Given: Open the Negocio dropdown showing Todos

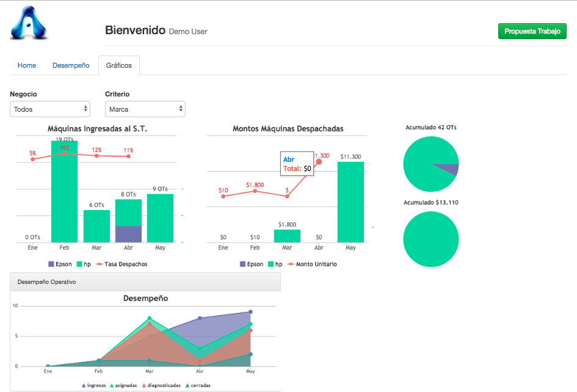Looking at the screenshot, I should pyautogui.click(x=50, y=109).
